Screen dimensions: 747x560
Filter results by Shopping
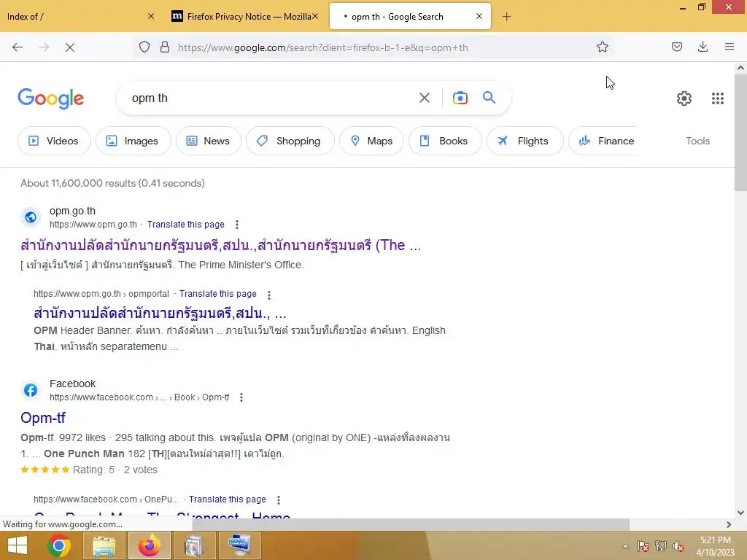(x=290, y=141)
